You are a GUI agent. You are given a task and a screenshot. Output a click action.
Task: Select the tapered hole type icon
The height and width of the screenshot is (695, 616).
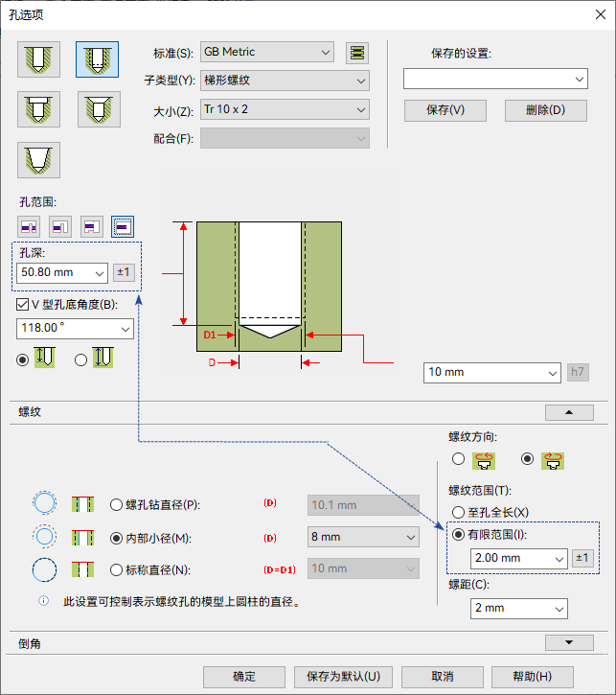coord(38,160)
